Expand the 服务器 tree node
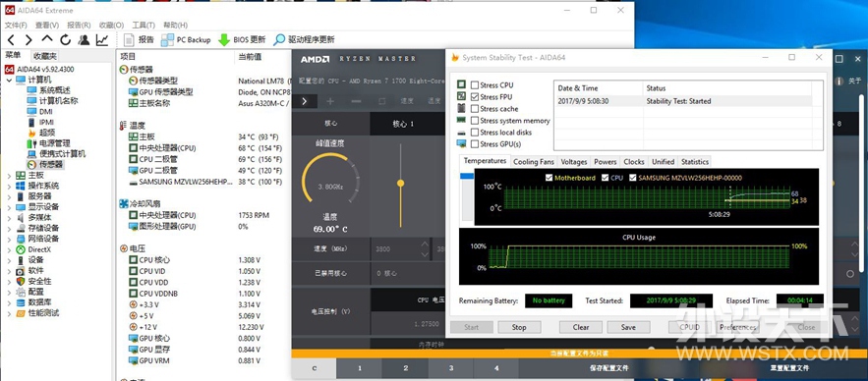The image size is (868, 381). click(x=9, y=196)
